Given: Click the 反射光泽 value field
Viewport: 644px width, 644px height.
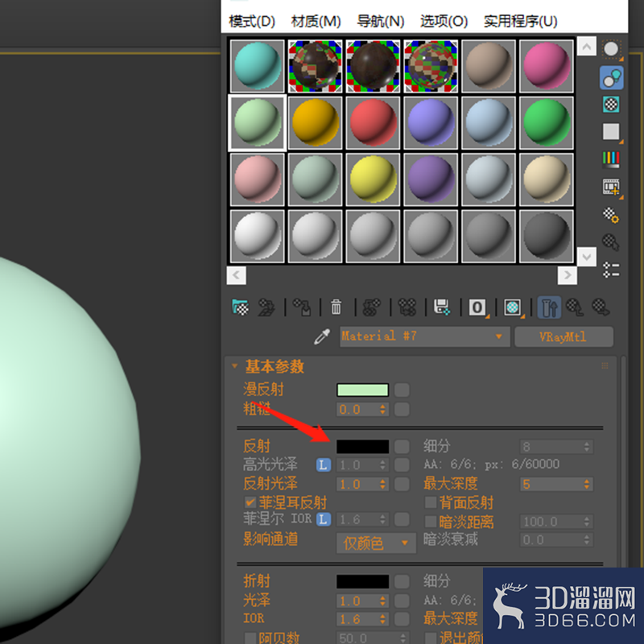Looking at the screenshot, I should point(357,485).
